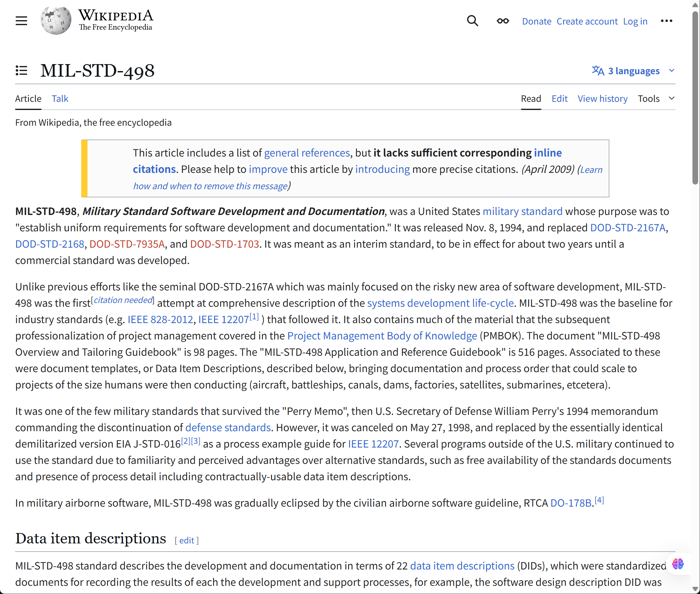The height and width of the screenshot is (594, 700).
Task: Open the data item descriptions link
Action: coord(462,566)
